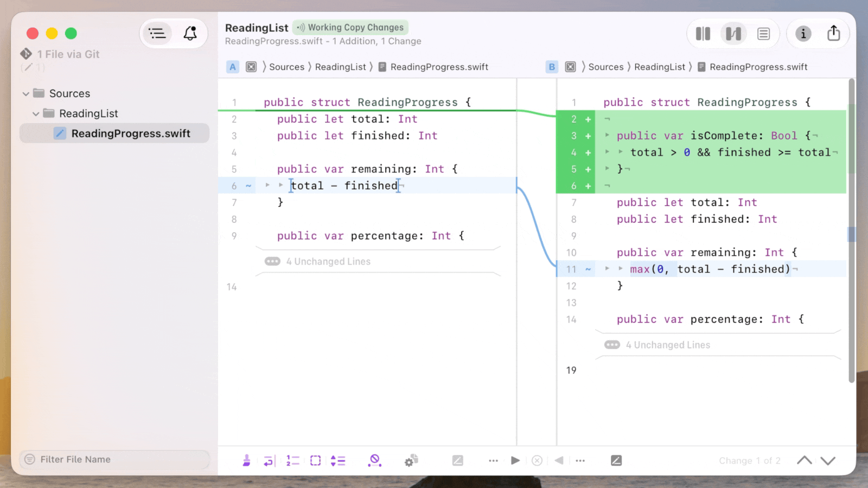Click the Filter File Name field
Screen dimensions: 868x488
114,459
